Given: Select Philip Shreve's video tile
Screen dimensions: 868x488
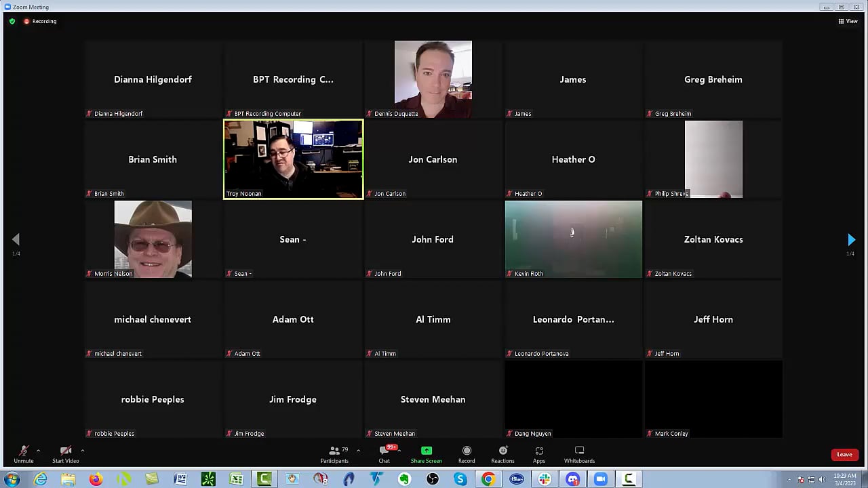Looking at the screenshot, I should tap(713, 159).
